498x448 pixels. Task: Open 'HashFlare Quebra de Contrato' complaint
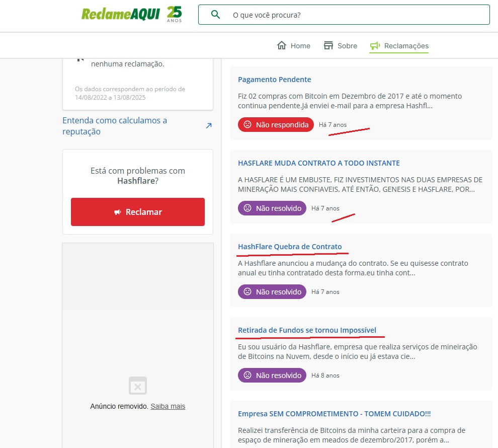point(290,247)
